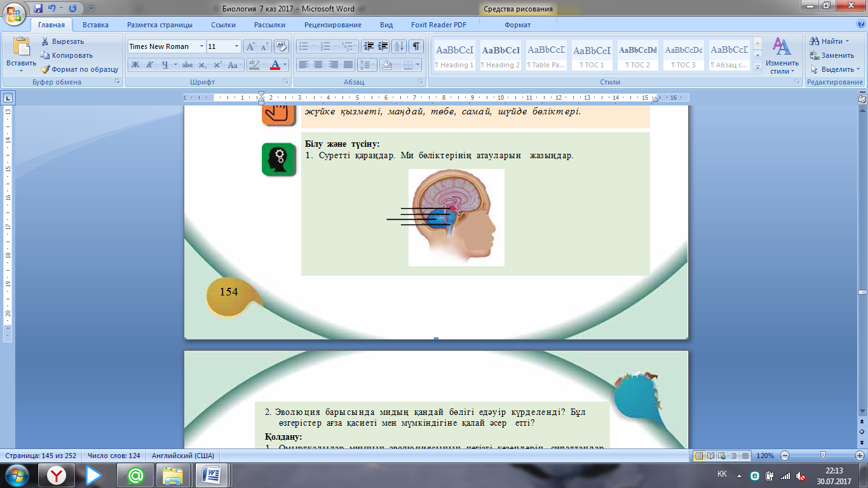The height and width of the screenshot is (488, 868).
Task: Click the Sort (А-Я) icon
Action: pyautogui.click(x=399, y=46)
